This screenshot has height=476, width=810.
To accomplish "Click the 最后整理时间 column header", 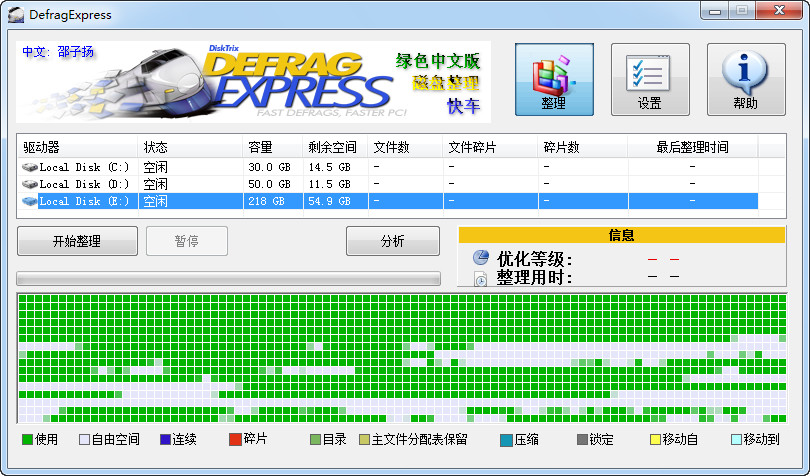I will 692,147.
